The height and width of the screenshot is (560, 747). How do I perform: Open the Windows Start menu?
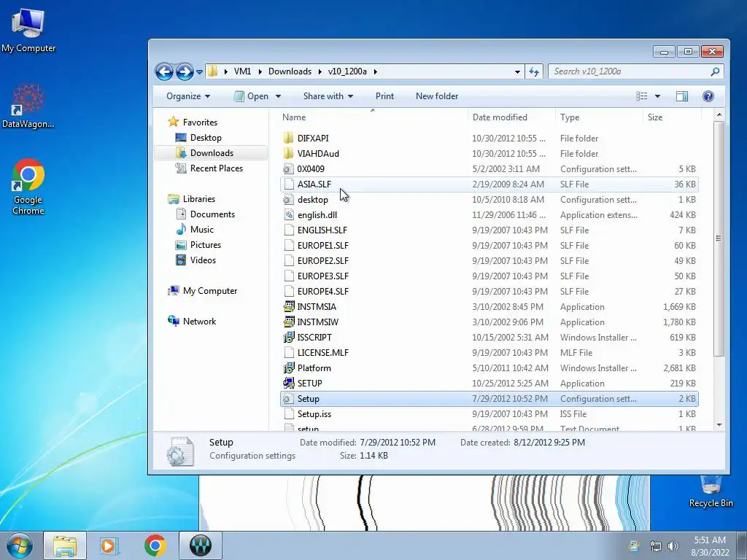[x=19, y=545]
